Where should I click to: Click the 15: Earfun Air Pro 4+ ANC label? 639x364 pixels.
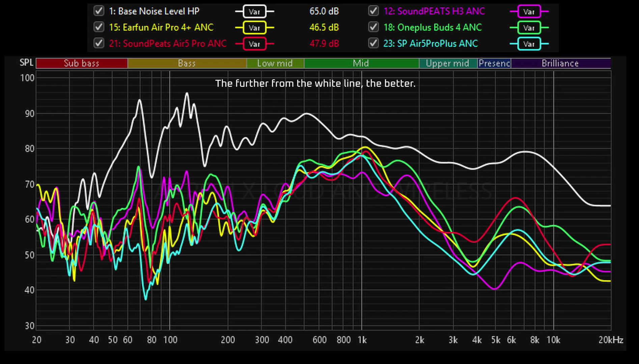coord(161,27)
